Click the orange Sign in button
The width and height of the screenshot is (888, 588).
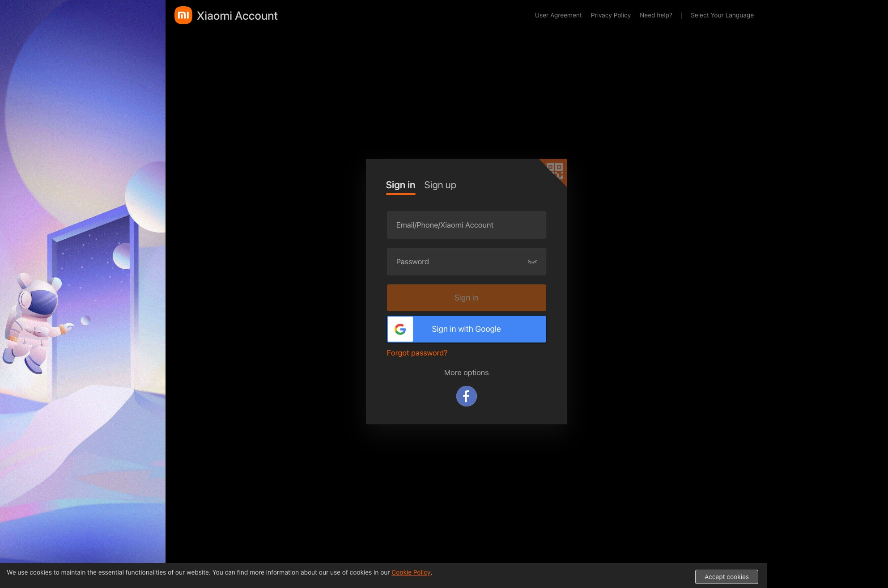point(466,298)
